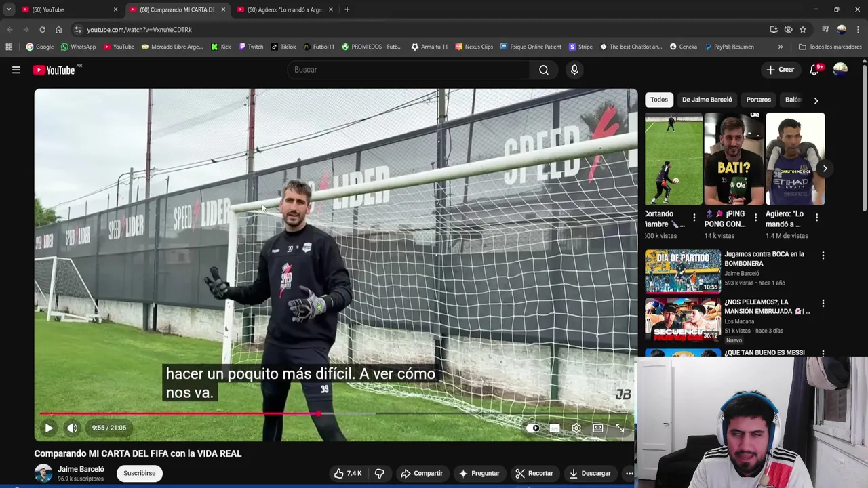Open a new browser tab

coord(347,9)
